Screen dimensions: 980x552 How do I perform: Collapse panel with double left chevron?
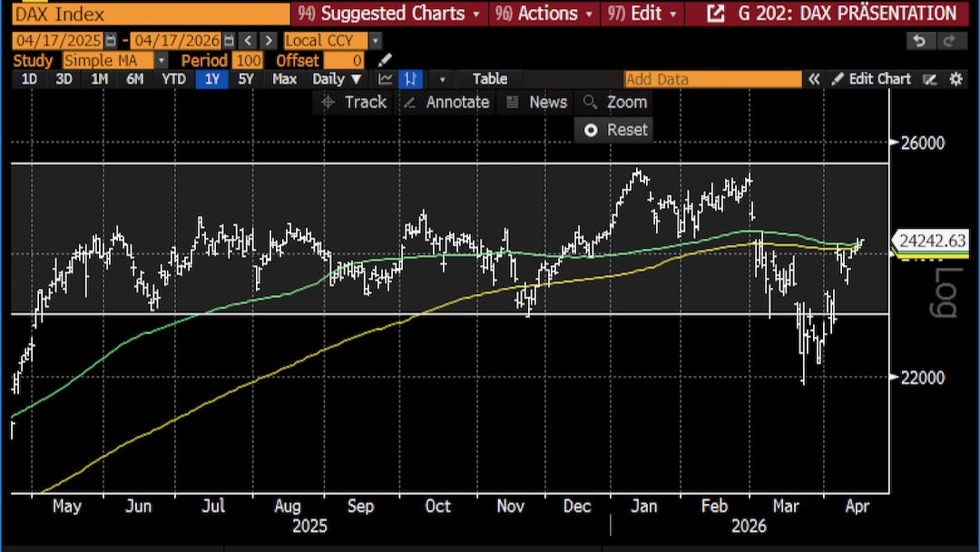pyautogui.click(x=815, y=79)
